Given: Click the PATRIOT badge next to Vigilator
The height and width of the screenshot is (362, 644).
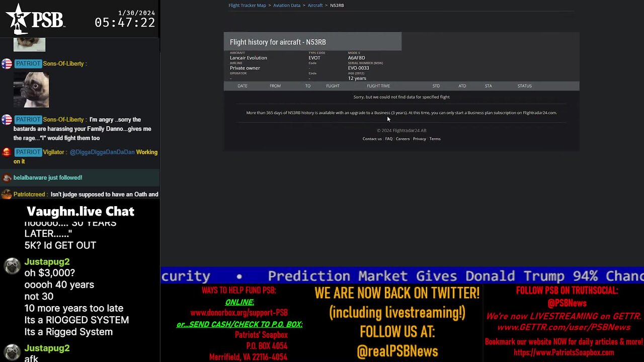Looking at the screenshot, I should (28, 152).
